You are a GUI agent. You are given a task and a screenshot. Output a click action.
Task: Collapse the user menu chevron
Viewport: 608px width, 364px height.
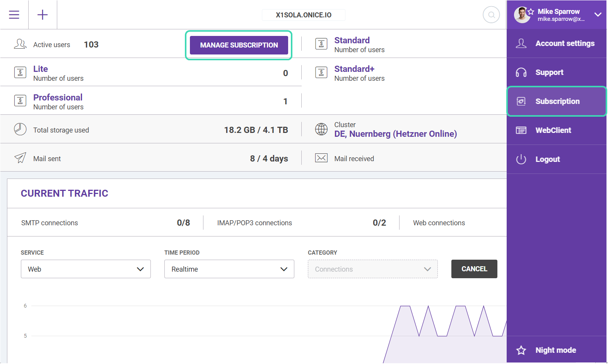coord(598,15)
